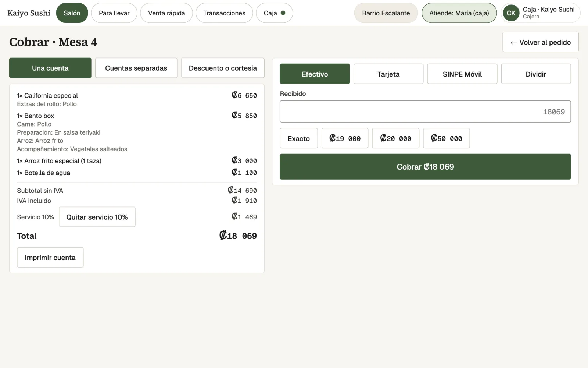The height and width of the screenshot is (368, 588).
Task: Click the Recibido label
Action: click(293, 94)
